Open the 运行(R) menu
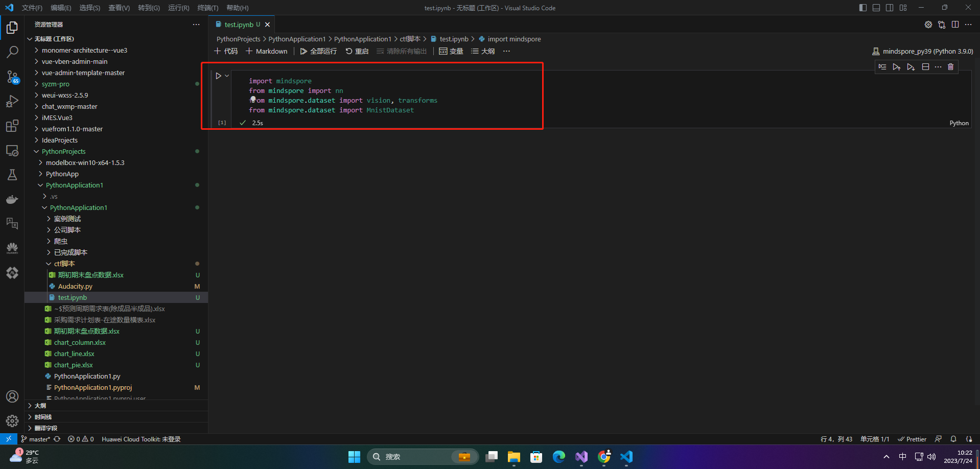 pos(178,8)
